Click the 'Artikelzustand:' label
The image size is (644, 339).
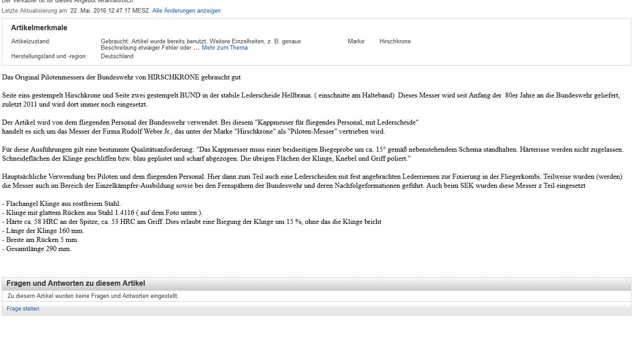(x=31, y=41)
